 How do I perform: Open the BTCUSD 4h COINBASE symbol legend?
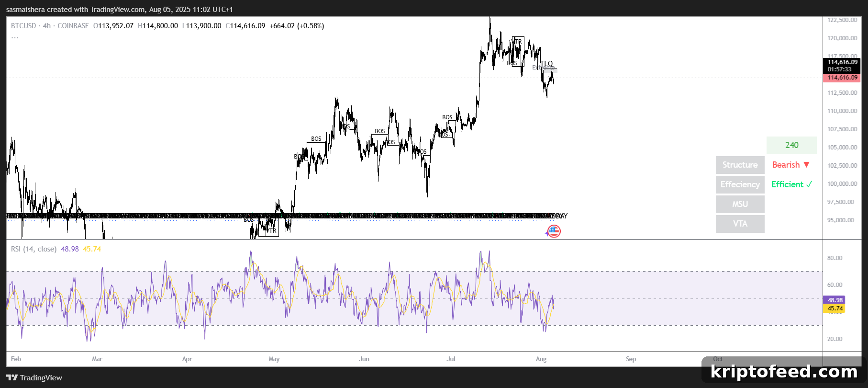(x=50, y=26)
